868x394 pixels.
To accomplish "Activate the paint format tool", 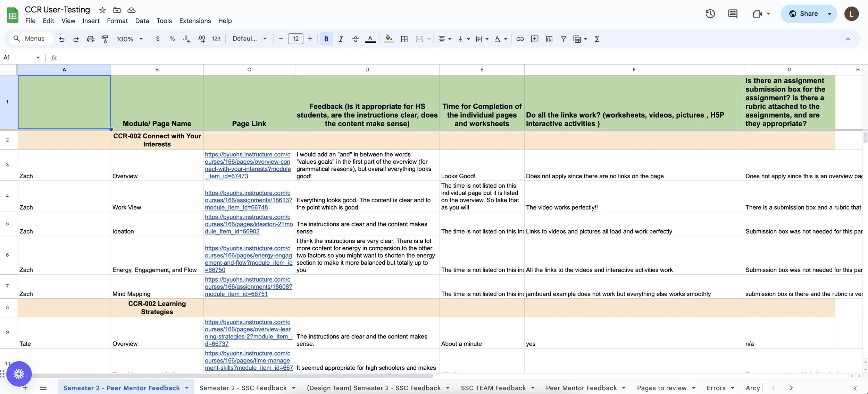I will coord(105,39).
